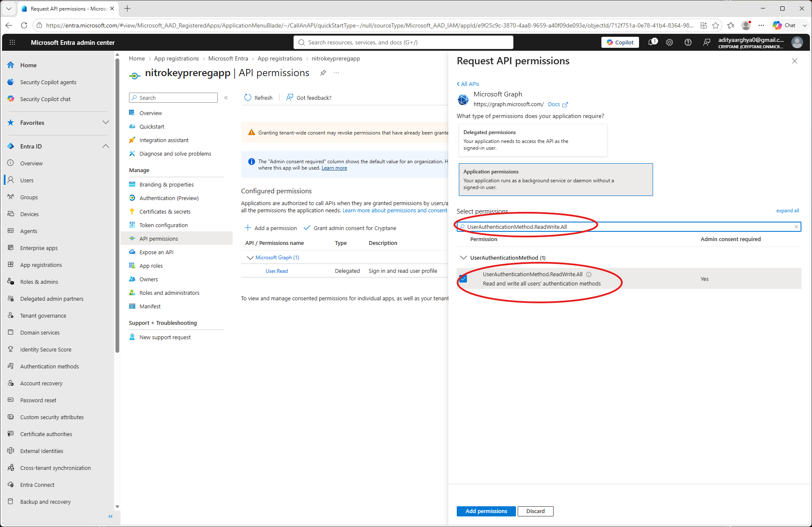Open Identity Secure Score

tap(46, 349)
